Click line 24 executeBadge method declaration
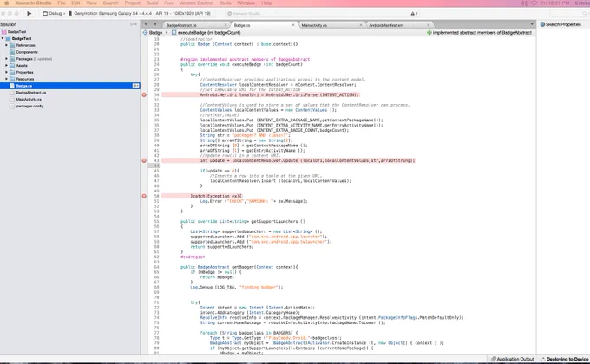Screen dimensions: 590x364 241,64
